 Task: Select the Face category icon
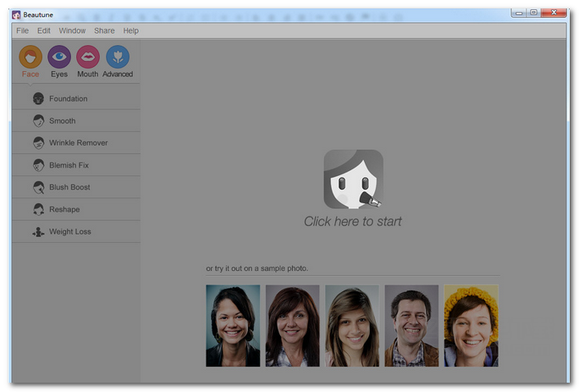30,57
